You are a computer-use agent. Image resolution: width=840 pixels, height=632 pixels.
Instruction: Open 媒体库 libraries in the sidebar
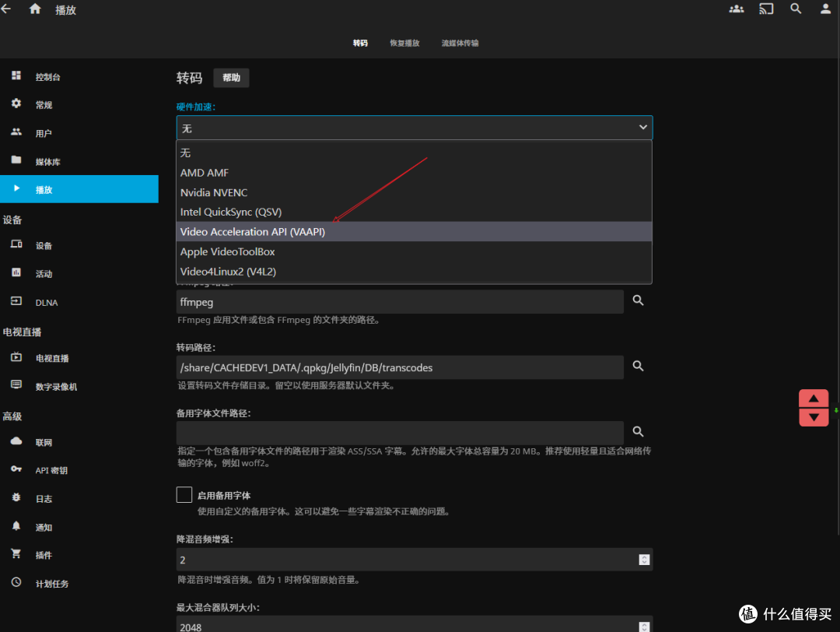click(x=79, y=161)
